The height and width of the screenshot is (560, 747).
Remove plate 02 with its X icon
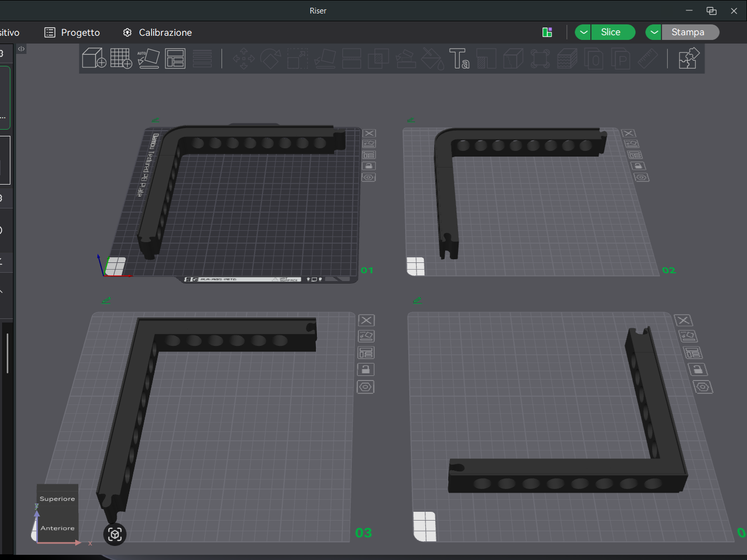628,133
